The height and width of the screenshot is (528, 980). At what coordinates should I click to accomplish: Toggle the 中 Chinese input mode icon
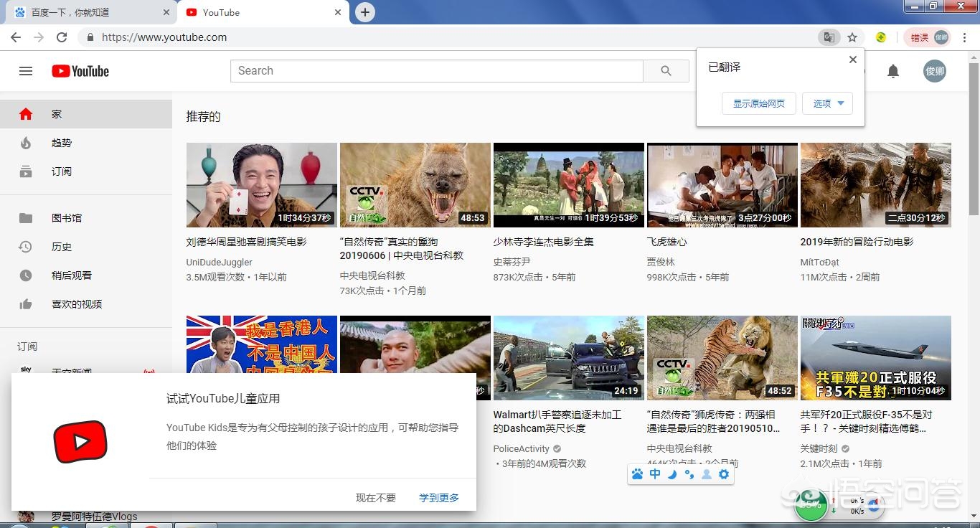pos(655,474)
